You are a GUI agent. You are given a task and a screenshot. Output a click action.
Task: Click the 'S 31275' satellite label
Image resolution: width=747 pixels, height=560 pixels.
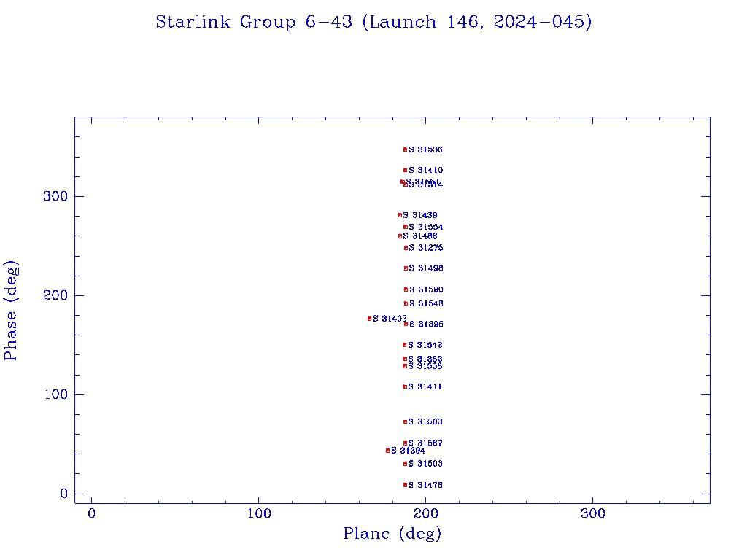(x=426, y=248)
